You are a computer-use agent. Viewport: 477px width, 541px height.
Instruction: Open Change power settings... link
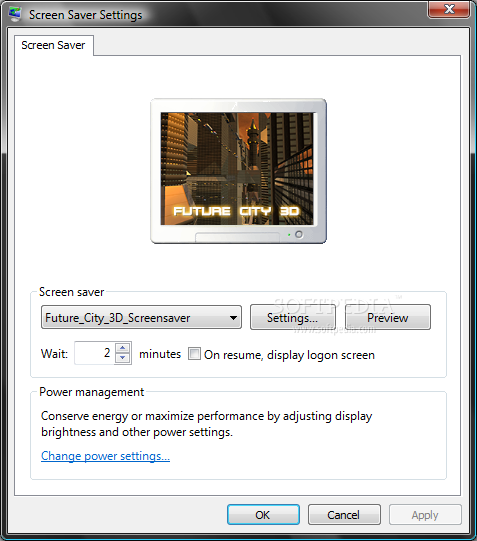click(106, 456)
